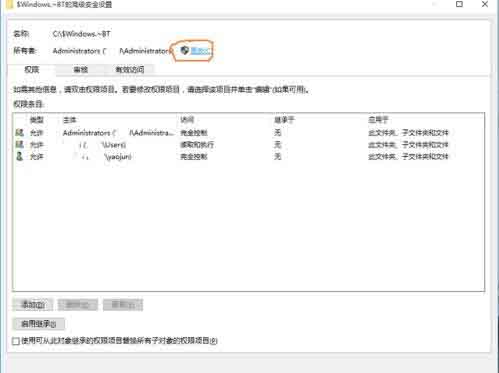
Task: Close the advanced security settings window
Action: pyautogui.click(x=485, y=4)
